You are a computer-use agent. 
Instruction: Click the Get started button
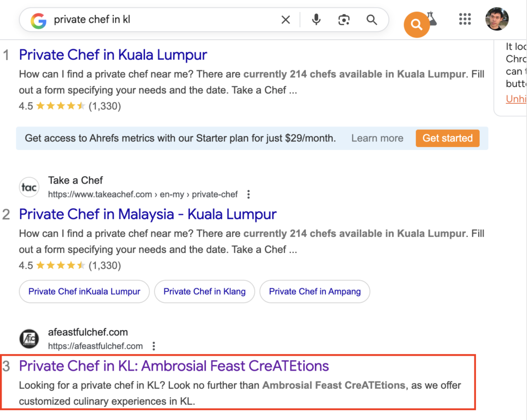point(447,138)
